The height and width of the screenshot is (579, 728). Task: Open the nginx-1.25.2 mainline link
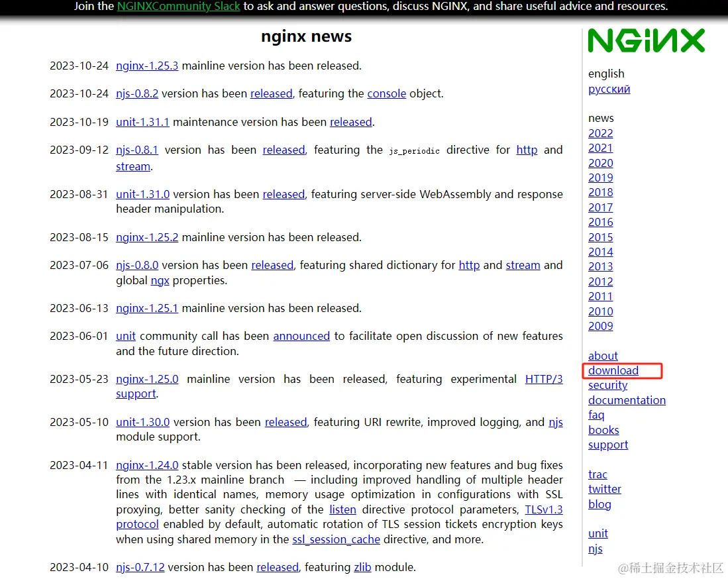147,237
